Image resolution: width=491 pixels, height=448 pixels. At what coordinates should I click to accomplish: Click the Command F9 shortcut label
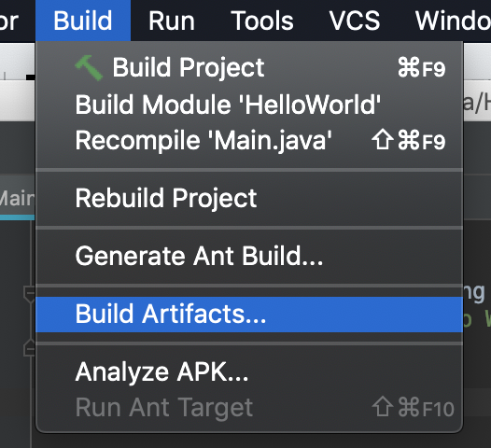click(x=422, y=68)
